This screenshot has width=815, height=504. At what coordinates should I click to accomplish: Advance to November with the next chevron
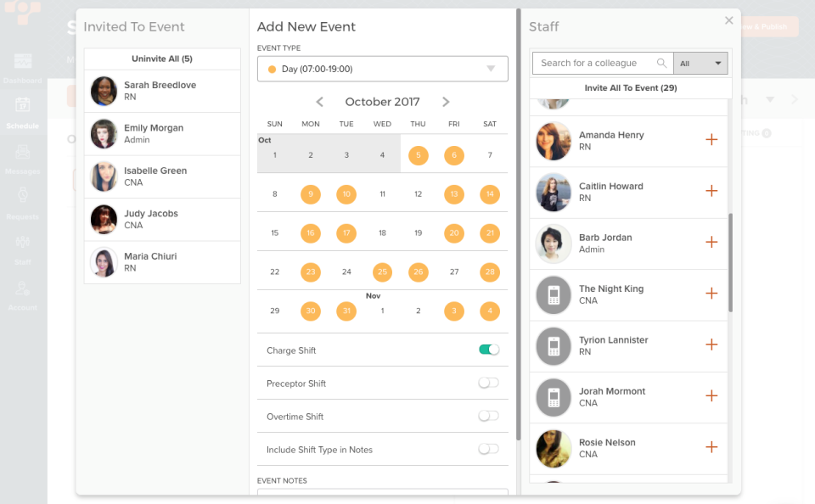tap(445, 101)
